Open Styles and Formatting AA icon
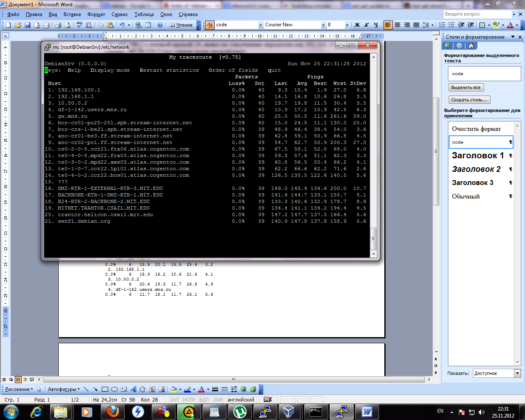 (210, 25)
